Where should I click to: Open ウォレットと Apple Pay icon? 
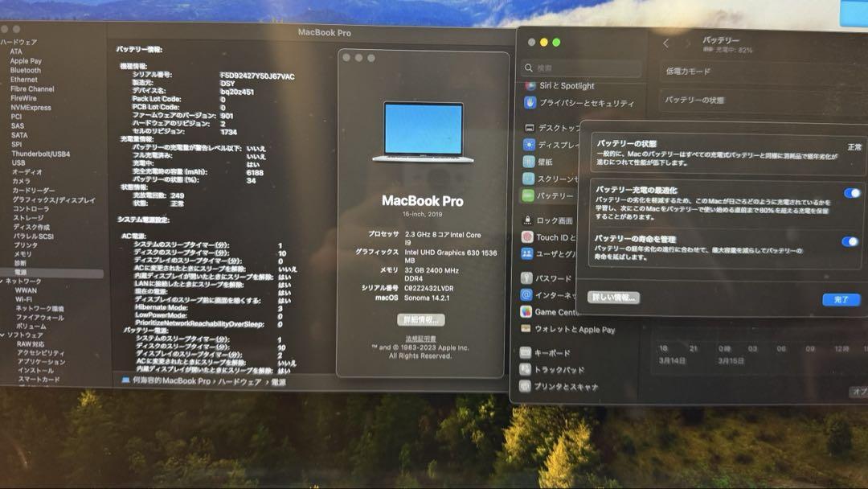point(526,328)
